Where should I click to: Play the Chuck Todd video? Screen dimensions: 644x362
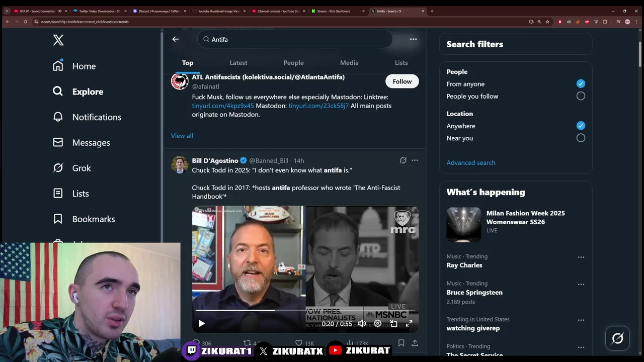[201, 324]
